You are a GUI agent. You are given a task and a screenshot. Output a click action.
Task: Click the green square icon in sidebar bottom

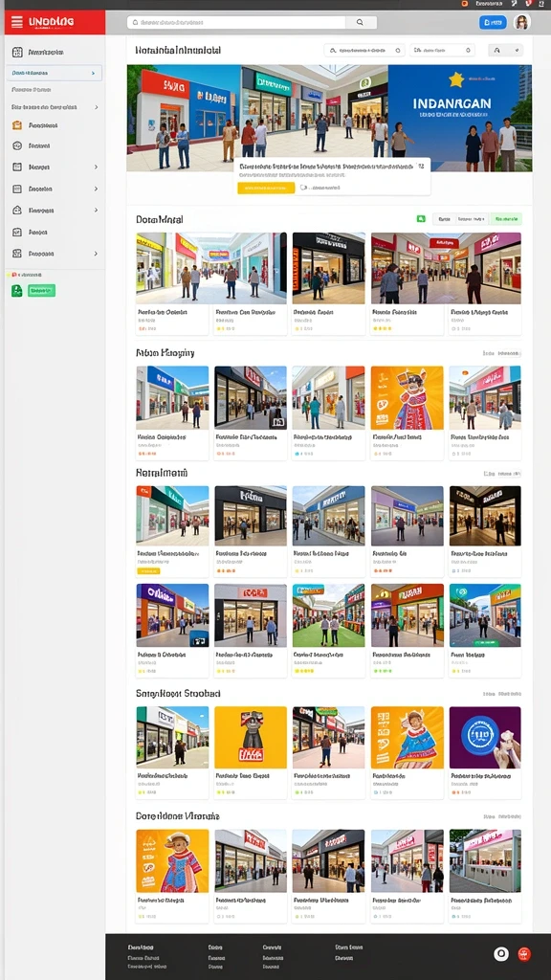click(17, 291)
